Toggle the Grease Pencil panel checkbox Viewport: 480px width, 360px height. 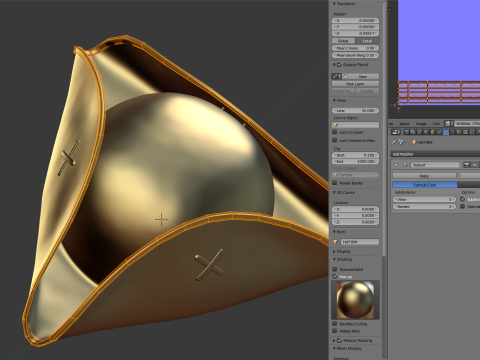(340, 65)
